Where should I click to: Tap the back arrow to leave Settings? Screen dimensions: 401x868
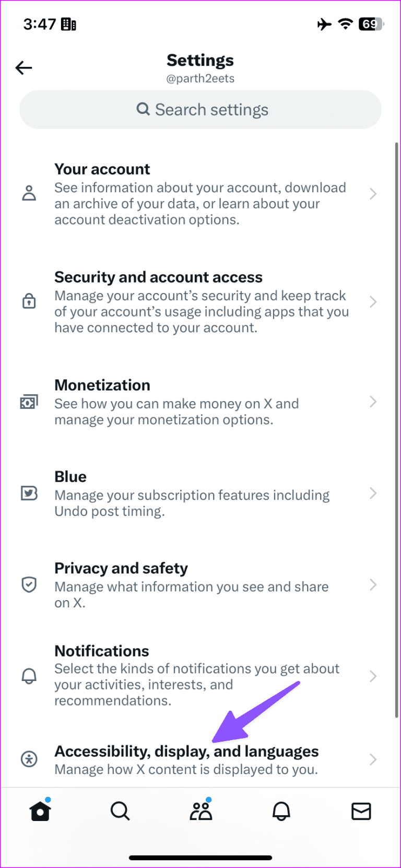point(23,67)
